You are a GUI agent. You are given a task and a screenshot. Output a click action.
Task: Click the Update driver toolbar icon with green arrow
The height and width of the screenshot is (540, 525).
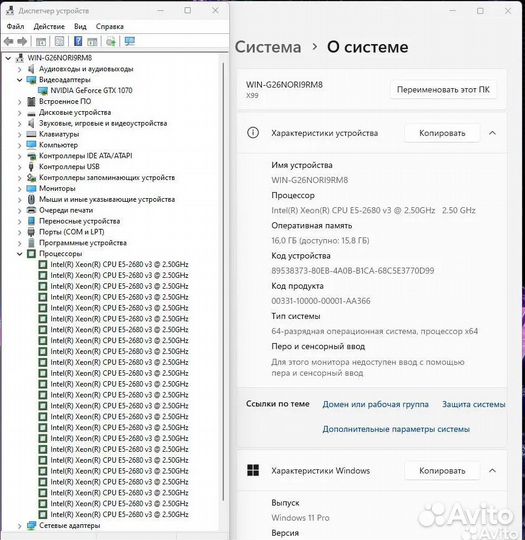coord(111,42)
